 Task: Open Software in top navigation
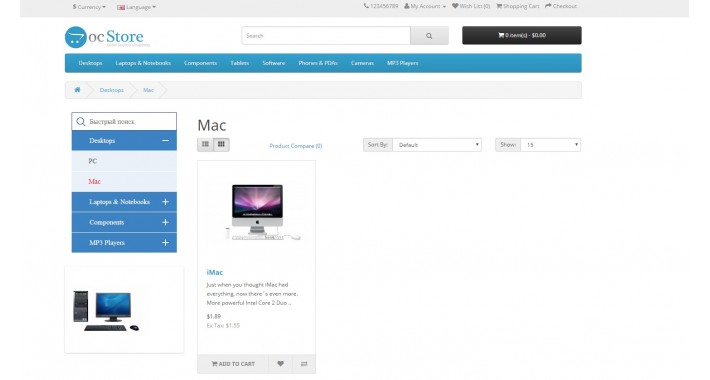click(273, 63)
